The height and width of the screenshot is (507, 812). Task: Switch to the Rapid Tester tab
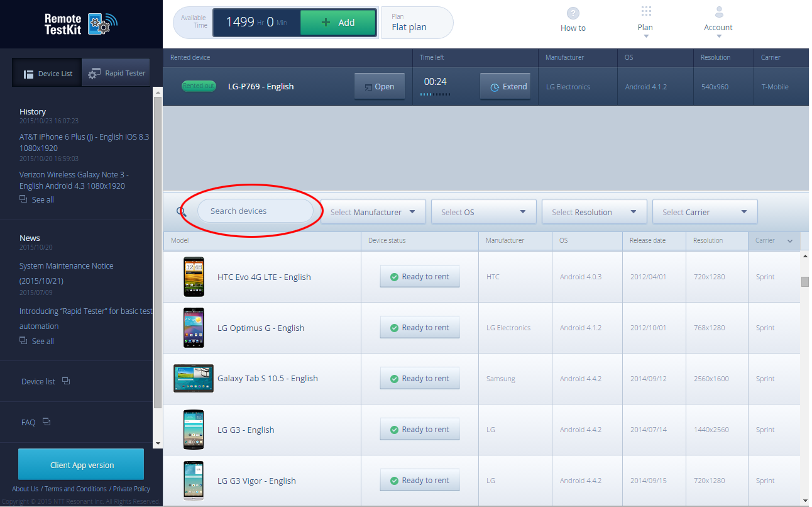(116, 73)
